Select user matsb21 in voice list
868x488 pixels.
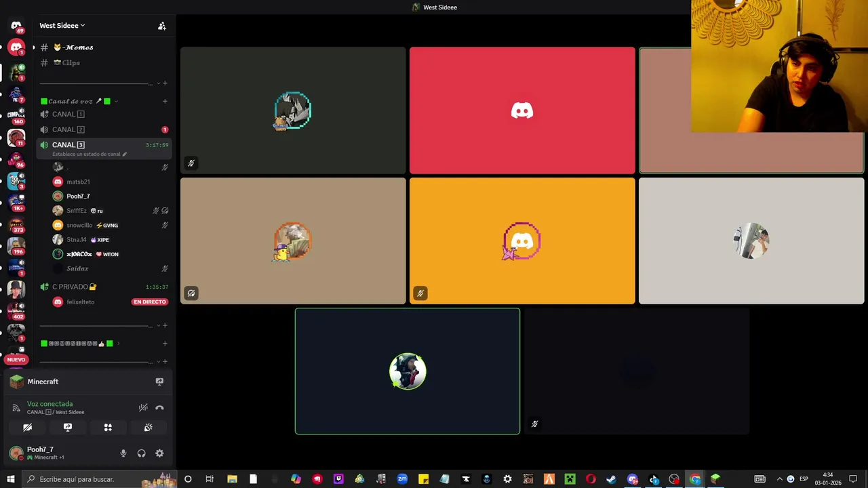(77, 182)
